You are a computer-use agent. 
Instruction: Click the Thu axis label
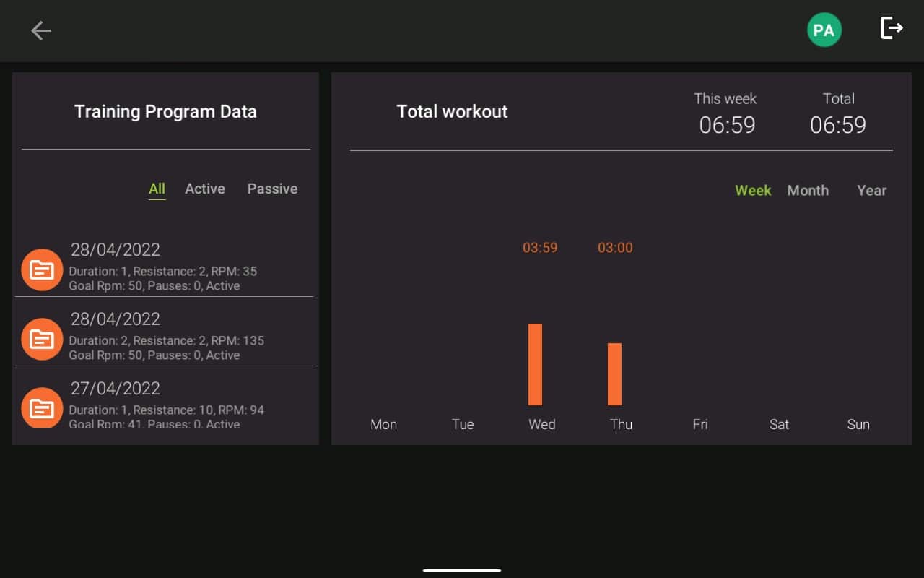point(621,425)
